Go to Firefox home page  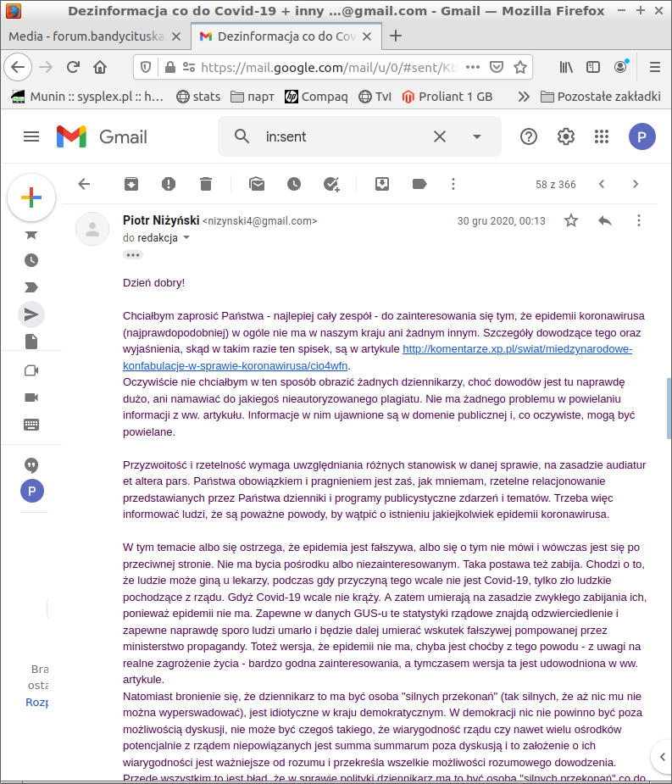click(100, 67)
